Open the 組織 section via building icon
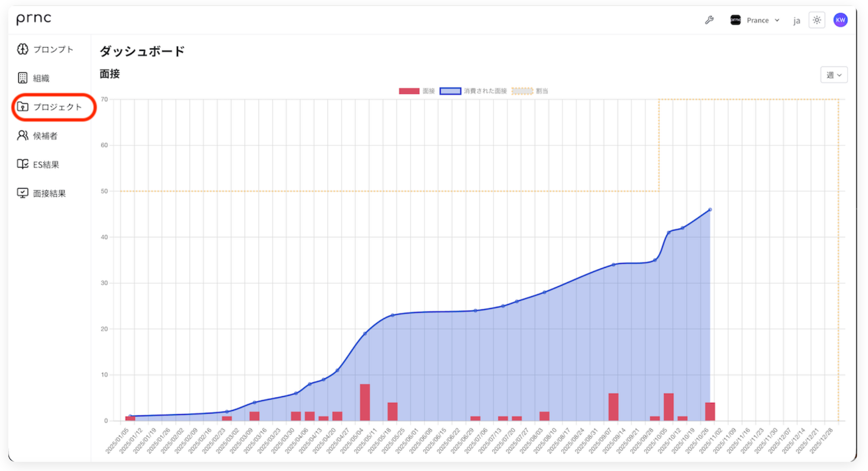Screen dimensions: 868x471 (21, 78)
